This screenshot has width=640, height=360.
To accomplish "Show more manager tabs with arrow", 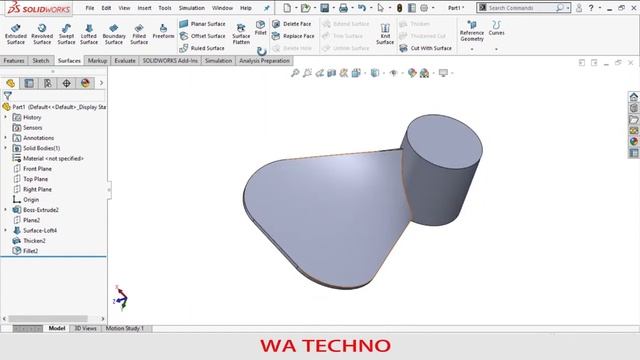I will 101,83.
